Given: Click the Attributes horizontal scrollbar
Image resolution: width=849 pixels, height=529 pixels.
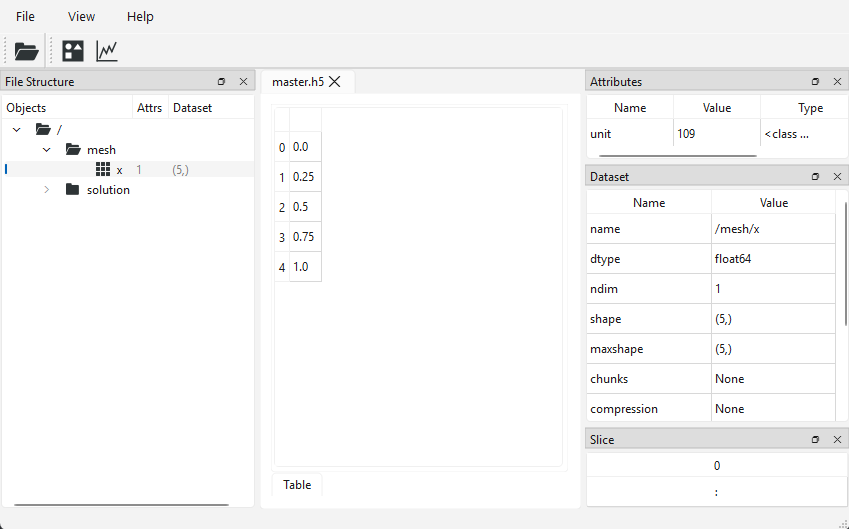Looking at the screenshot, I should pyautogui.click(x=677, y=155).
